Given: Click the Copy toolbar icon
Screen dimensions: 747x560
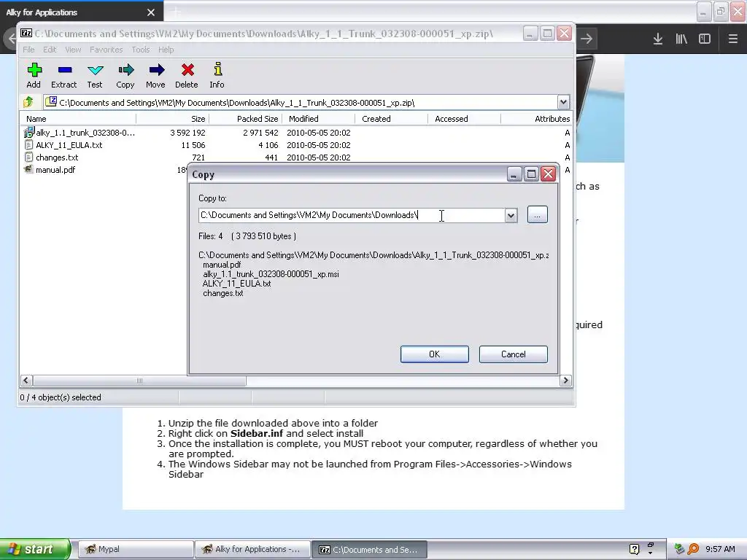Looking at the screenshot, I should 125,71.
